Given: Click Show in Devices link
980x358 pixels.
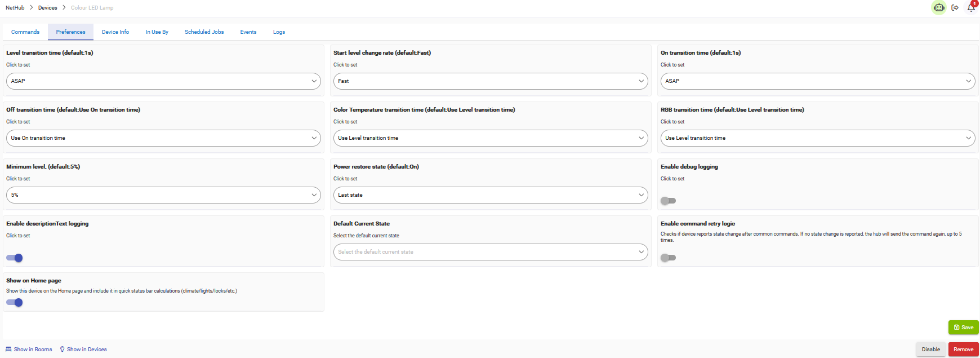Looking at the screenshot, I should (x=87, y=350).
